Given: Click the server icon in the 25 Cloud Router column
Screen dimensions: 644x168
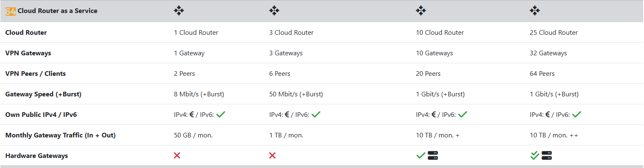Looking at the screenshot, I should (x=547, y=155).
